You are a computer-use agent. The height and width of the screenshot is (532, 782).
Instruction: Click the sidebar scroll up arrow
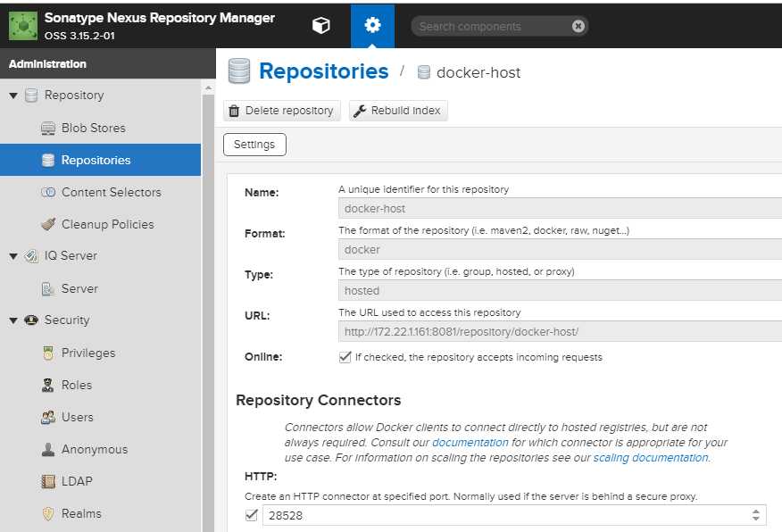pos(209,88)
